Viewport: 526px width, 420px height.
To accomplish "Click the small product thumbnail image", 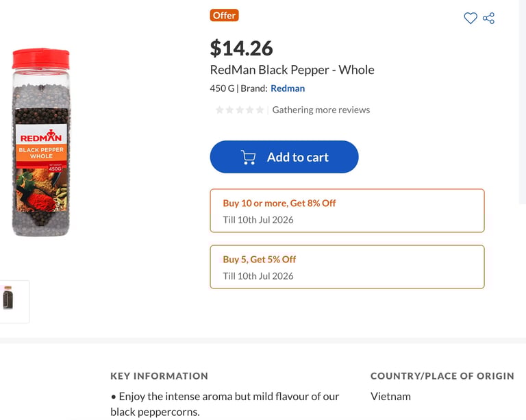I will pos(10,298).
